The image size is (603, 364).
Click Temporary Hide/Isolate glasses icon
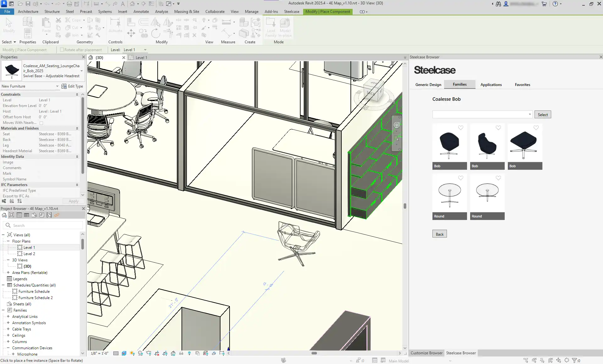(181, 353)
